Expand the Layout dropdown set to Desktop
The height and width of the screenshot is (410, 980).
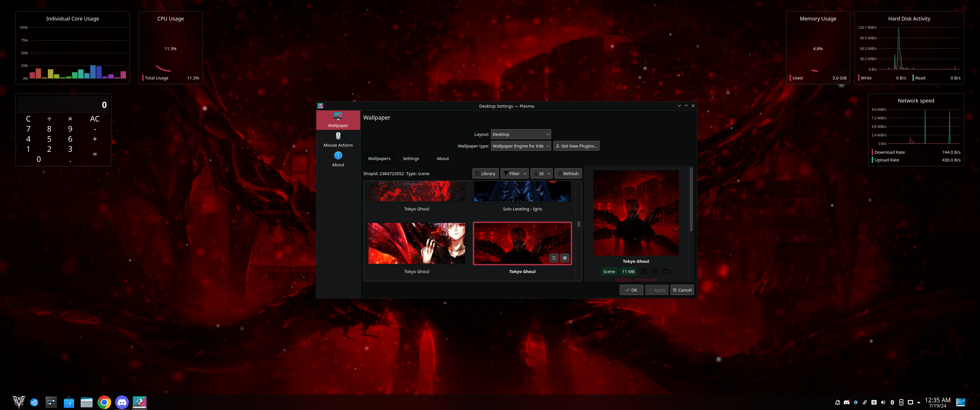click(x=520, y=134)
